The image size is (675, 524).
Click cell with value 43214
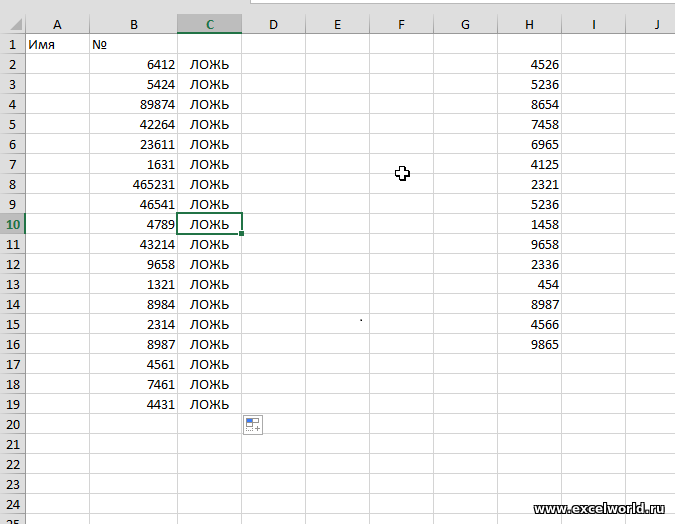[133, 245]
